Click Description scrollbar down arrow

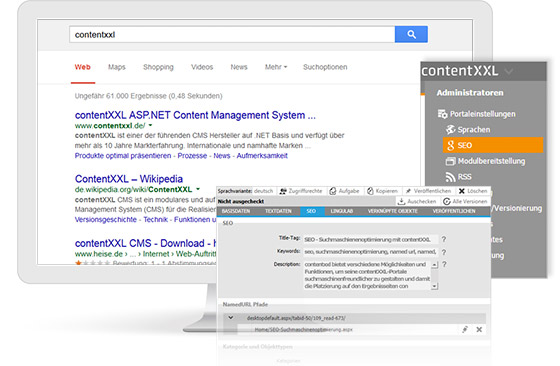tap(434, 286)
